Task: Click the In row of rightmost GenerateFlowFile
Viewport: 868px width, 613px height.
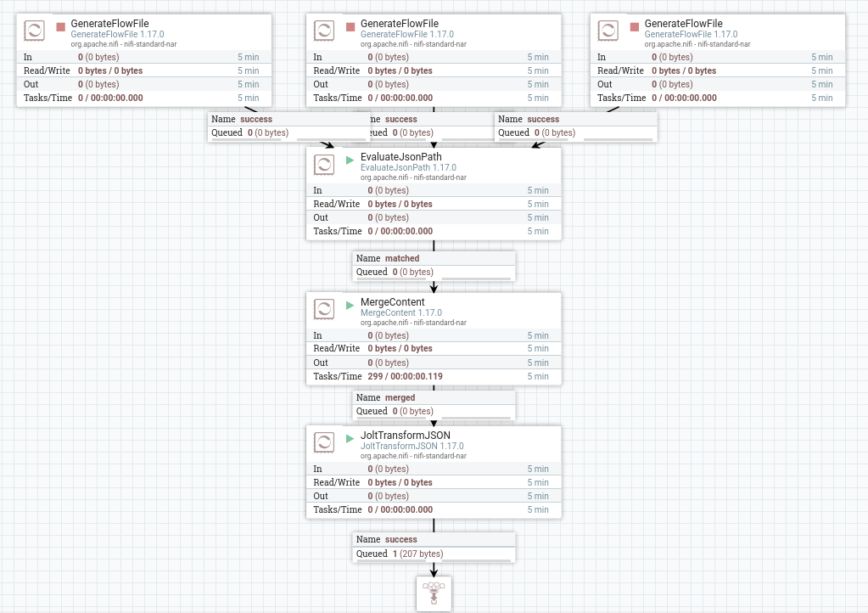Action: 718,57
